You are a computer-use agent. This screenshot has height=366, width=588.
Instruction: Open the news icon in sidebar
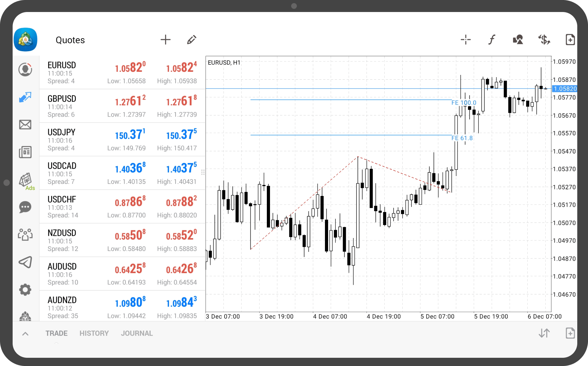25,152
